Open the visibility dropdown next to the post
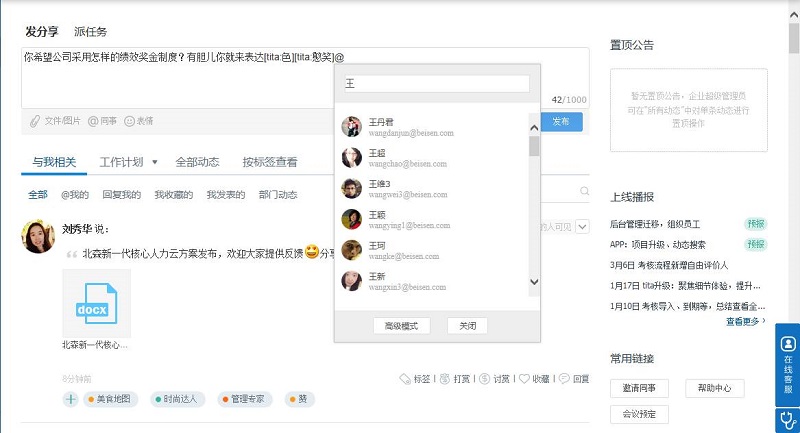800x433 pixels. 582,228
